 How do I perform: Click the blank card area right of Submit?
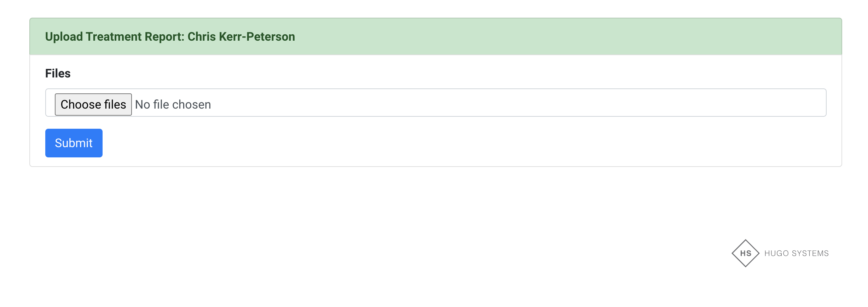tap(460, 143)
